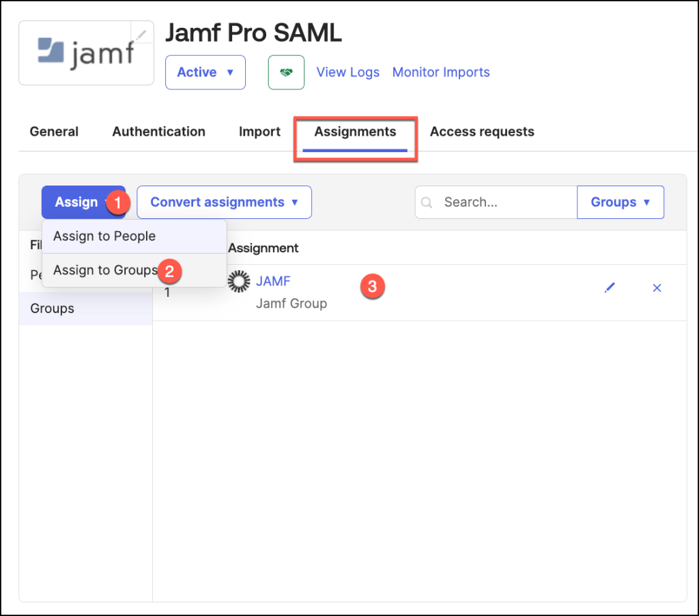Click the Jamf logo image

(86, 53)
